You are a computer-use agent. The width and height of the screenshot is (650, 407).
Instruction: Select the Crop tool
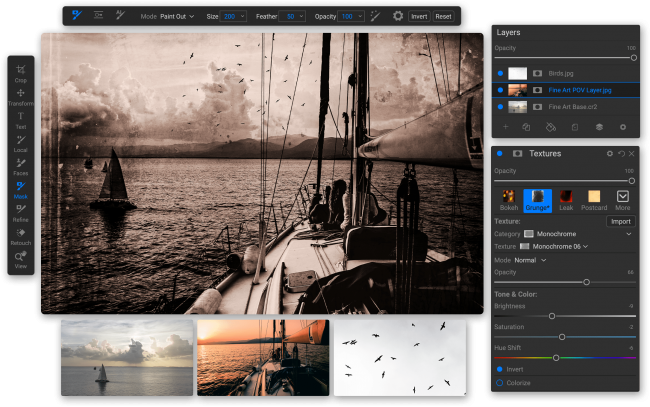(21, 72)
